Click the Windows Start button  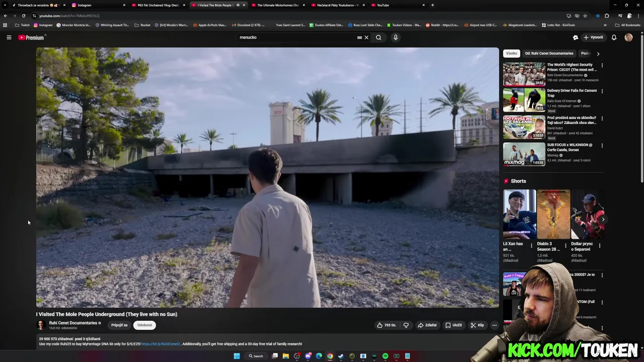[236, 356]
